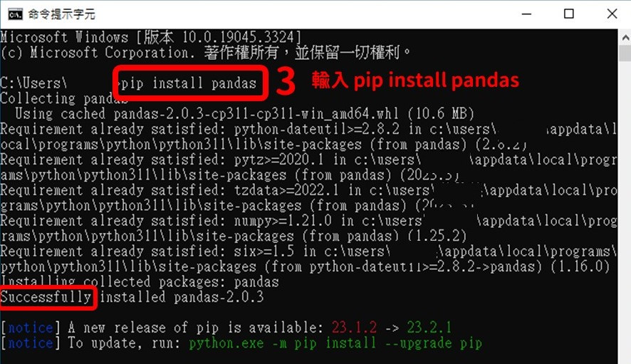Click the scrollbar up arrow
The image size is (631, 364).
point(625,38)
